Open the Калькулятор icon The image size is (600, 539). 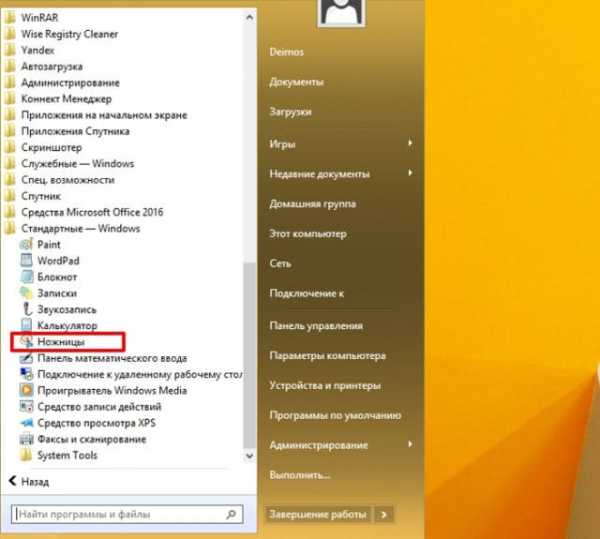[x=26, y=325]
